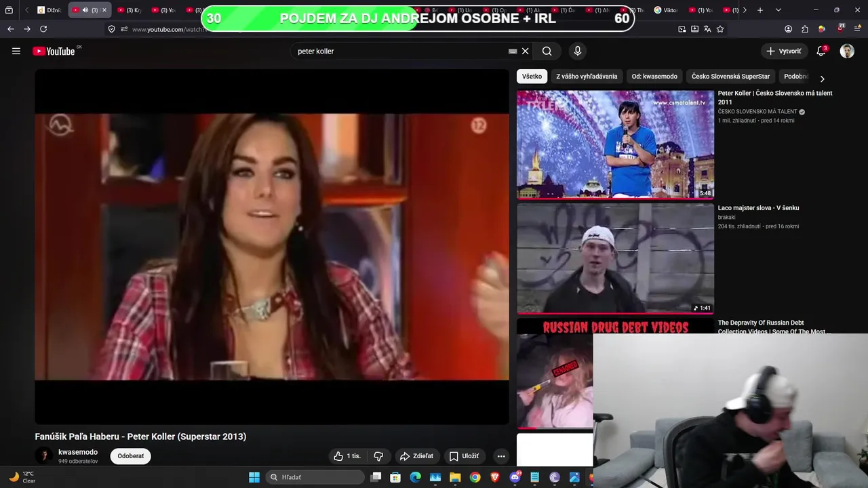868x488 pixels.
Task: Select 'Z vášho vyhľadávania' chip
Action: click(x=587, y=77)
